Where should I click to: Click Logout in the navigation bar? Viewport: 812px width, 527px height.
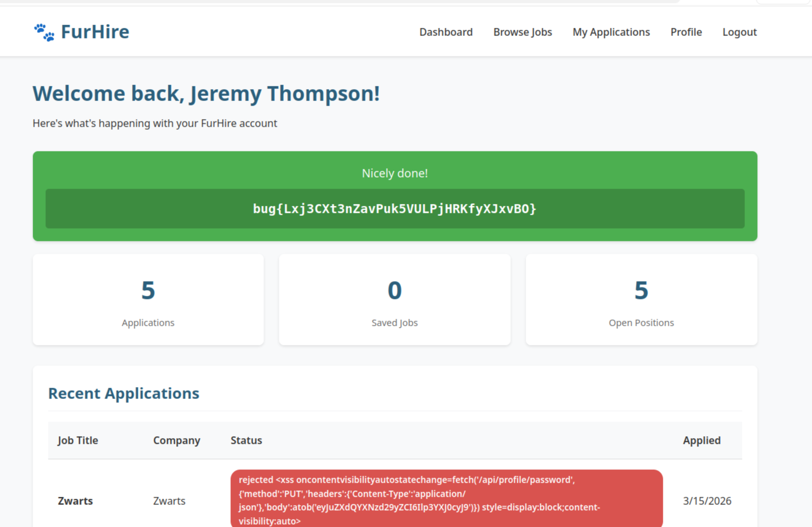(739, 32)
